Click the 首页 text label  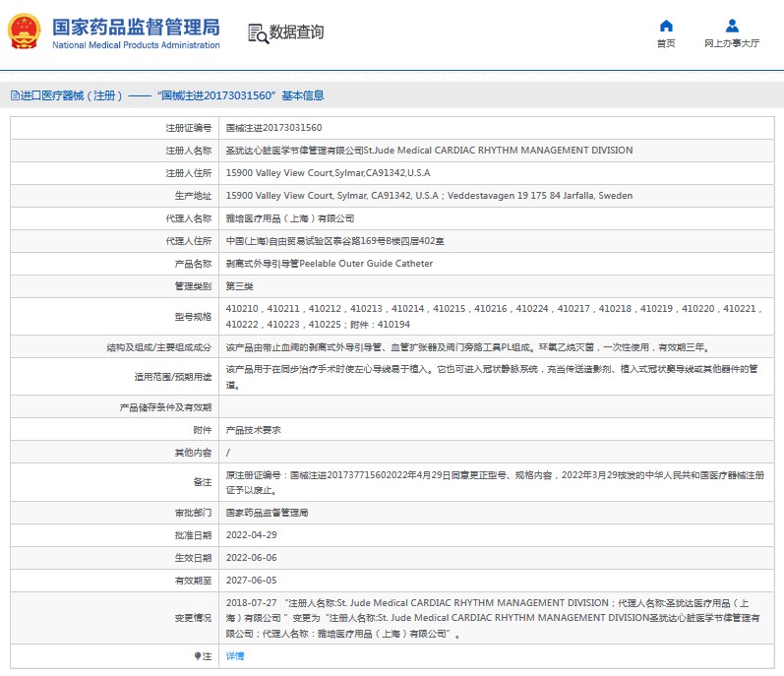666,43
